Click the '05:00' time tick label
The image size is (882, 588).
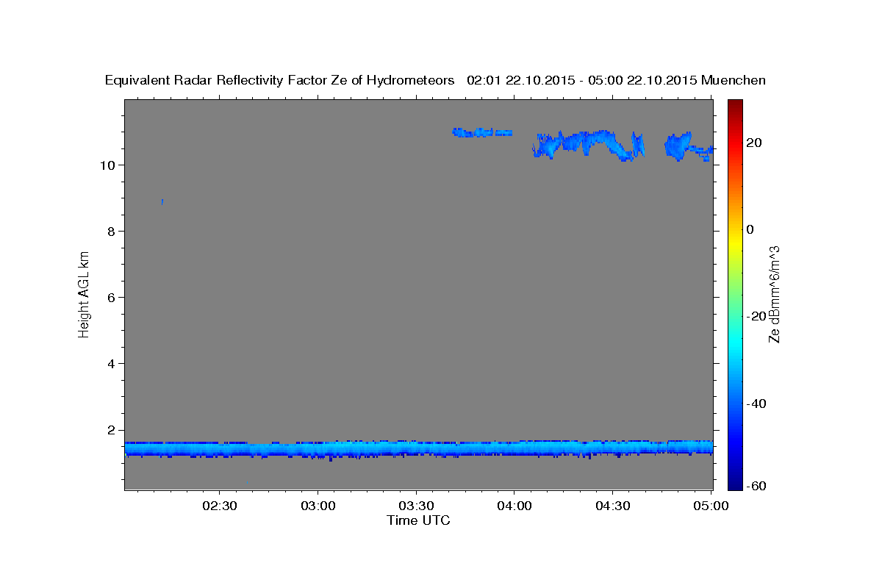(711, 506)
